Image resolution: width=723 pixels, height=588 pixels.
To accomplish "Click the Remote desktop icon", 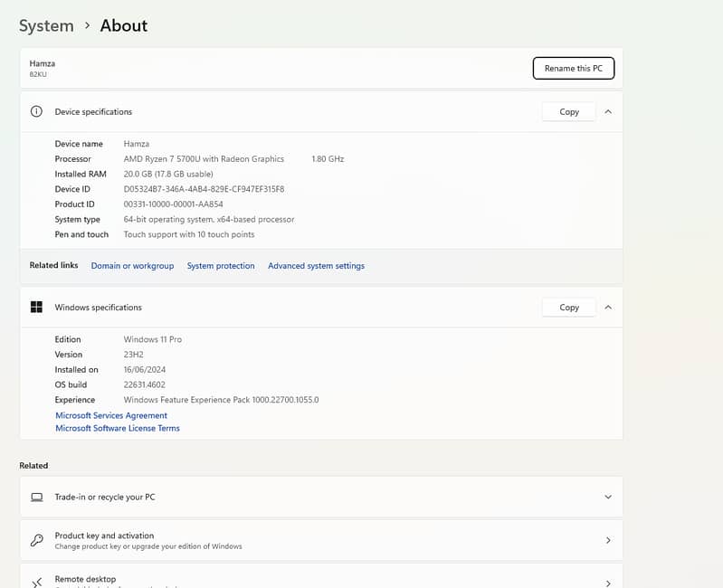I will coord(36,582).
